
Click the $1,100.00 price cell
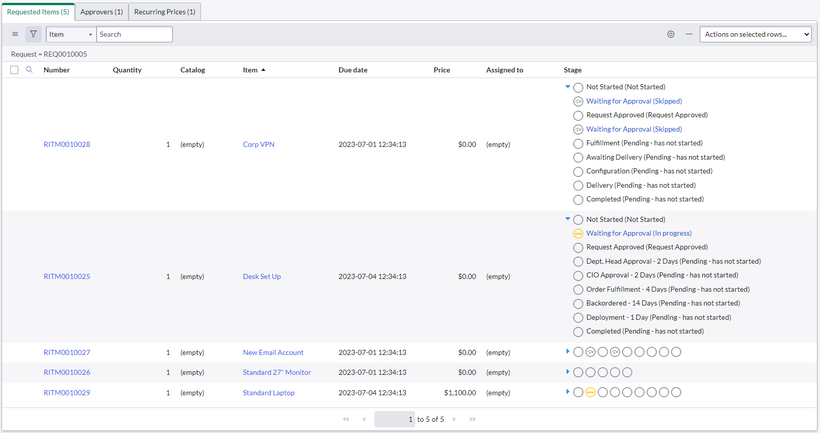460,393
